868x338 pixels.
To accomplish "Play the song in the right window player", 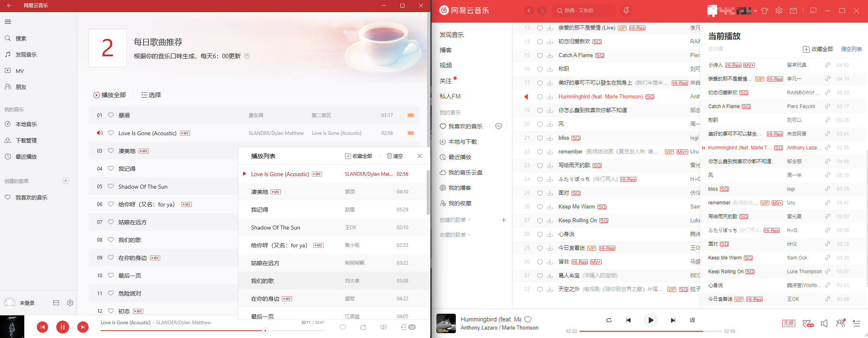I will click(650, 320).
